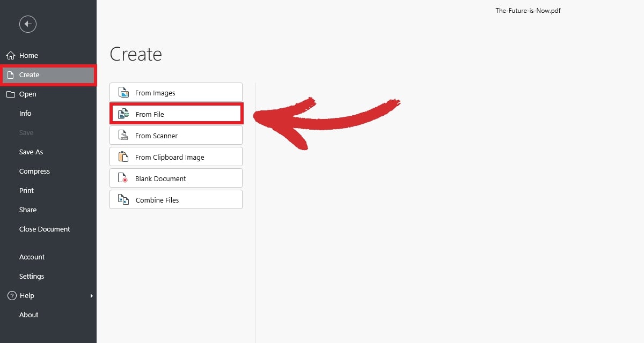Viewport: 644px width, 343px height.
Task: Open the Info menu item
Action: tap(25, 114)
